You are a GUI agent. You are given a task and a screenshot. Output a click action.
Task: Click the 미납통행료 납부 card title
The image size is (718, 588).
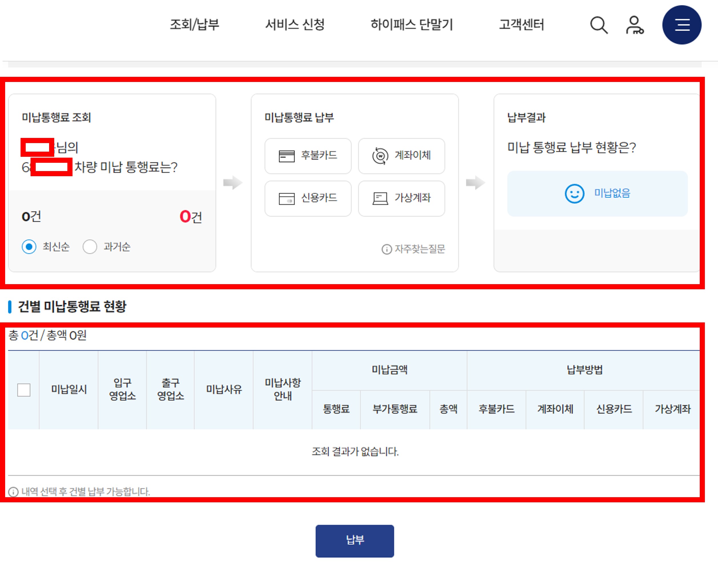tap(299, 118)
